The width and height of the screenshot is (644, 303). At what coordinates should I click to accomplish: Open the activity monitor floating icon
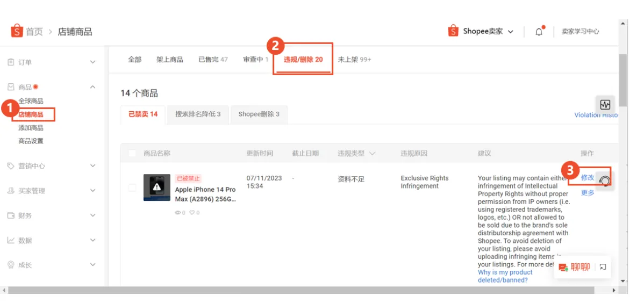pyautogui.click(x=605, y=104)
